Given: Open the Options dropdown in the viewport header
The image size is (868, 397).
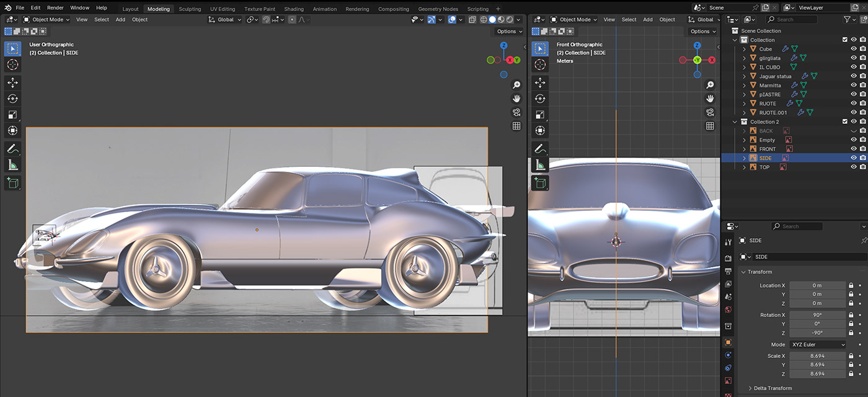Looking at the screenshot, I should click(508, 31).
